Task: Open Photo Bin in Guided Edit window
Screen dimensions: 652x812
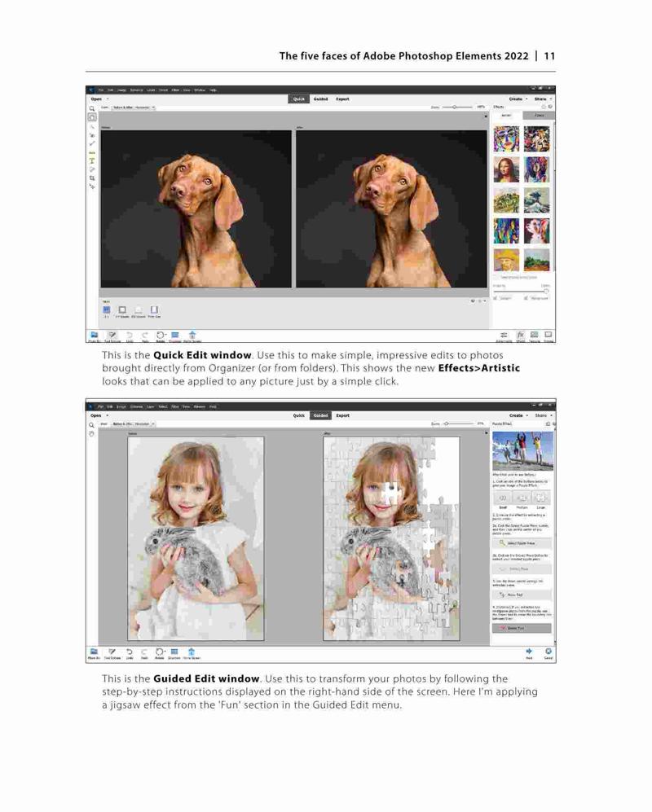Action: point(94,653)
